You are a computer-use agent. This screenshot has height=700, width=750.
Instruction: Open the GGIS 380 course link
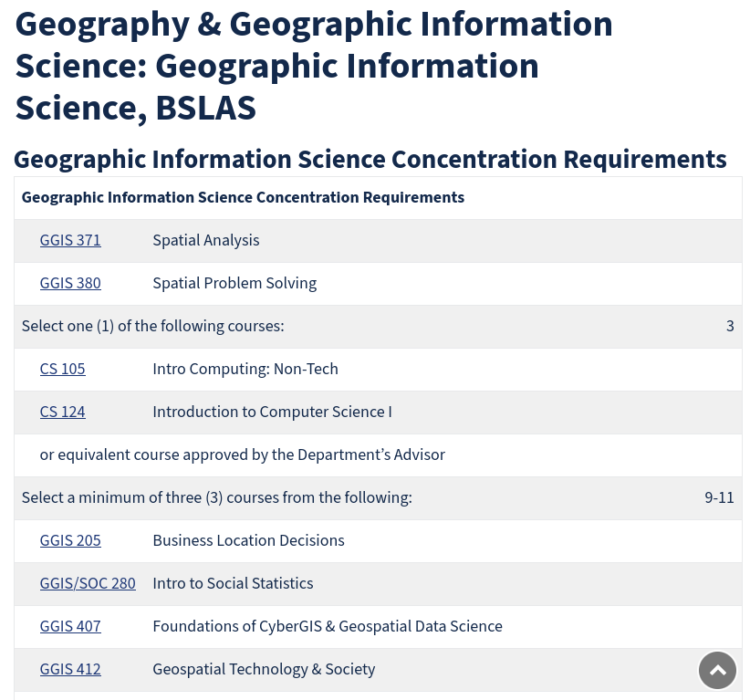pos(70,284)
